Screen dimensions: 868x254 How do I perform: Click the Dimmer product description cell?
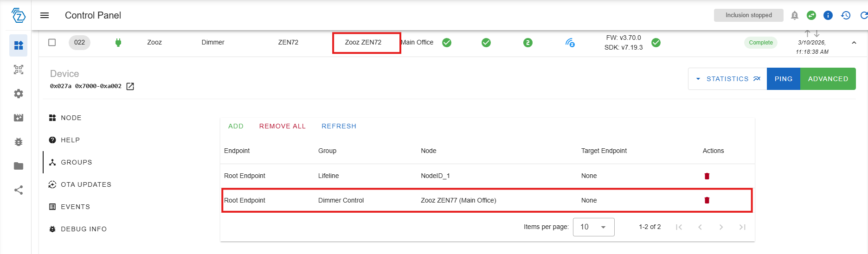point(213,42)
